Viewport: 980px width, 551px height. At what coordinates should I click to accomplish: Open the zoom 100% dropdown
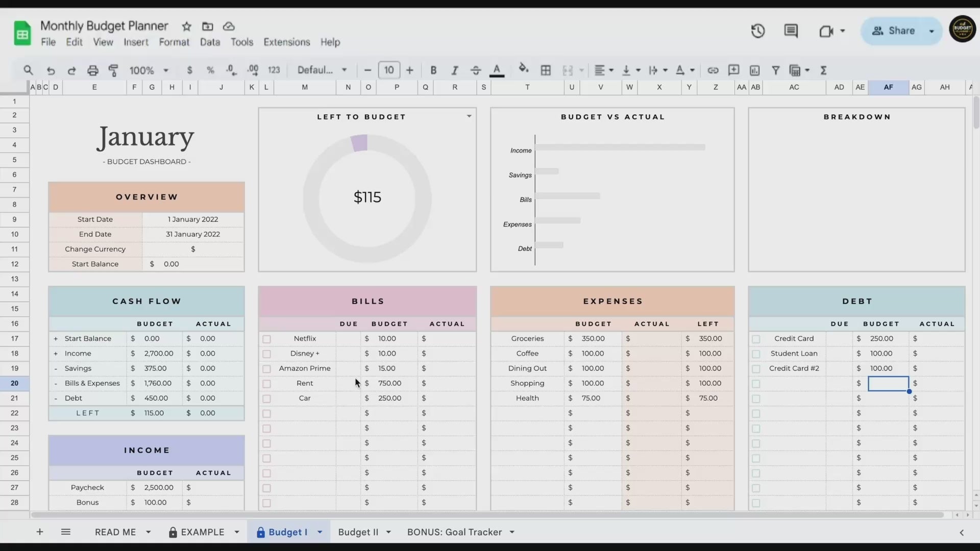pyautogui.click(x=149, y=70)
